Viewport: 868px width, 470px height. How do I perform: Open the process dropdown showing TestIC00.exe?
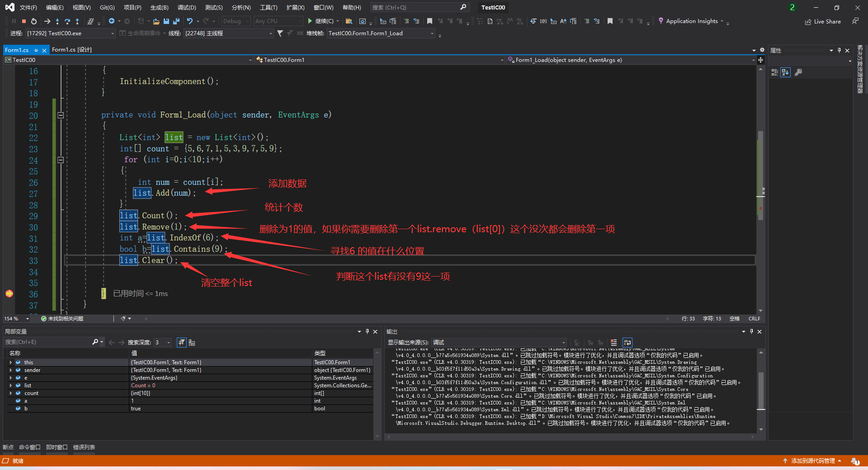coord(71,33)
